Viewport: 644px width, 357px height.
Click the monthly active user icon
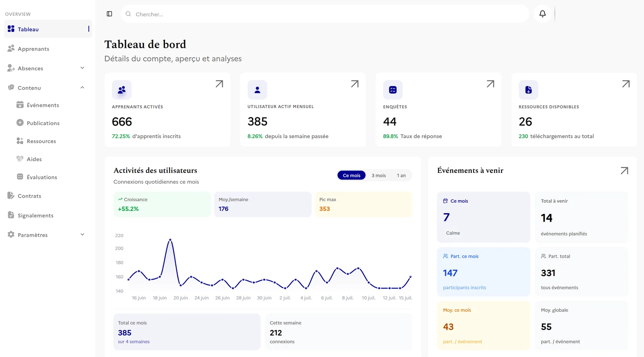[257, 90]
